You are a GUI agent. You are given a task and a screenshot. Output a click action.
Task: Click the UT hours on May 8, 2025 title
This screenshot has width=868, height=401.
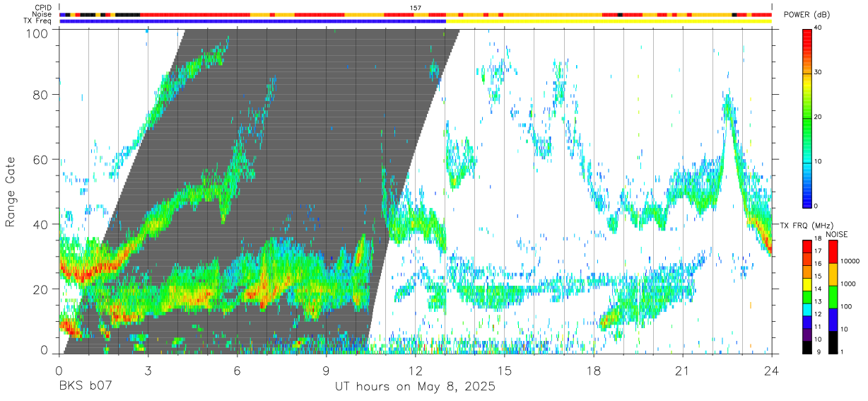415,387
